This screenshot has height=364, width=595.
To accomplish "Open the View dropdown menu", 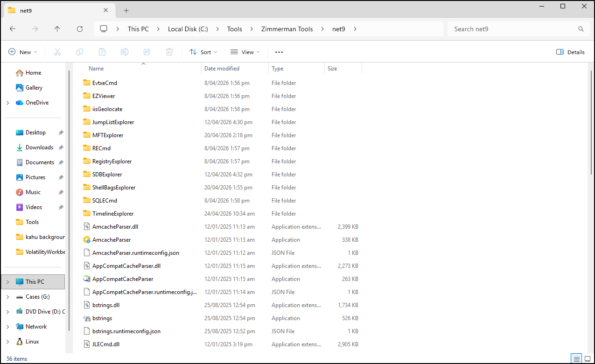I will tap(245, 52).
